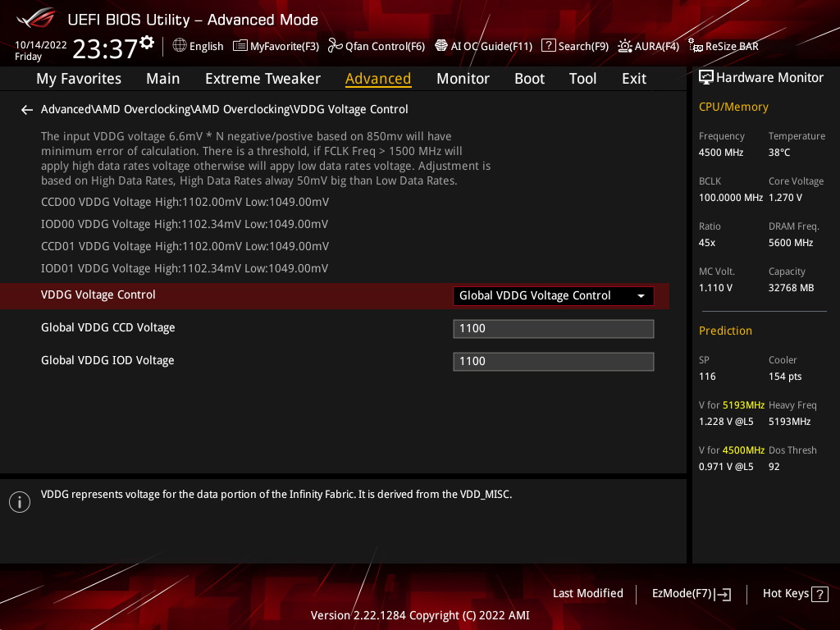The image size is (840, 630).
Task: Click the Prediction section heading
Action: [x=725, y=331]
